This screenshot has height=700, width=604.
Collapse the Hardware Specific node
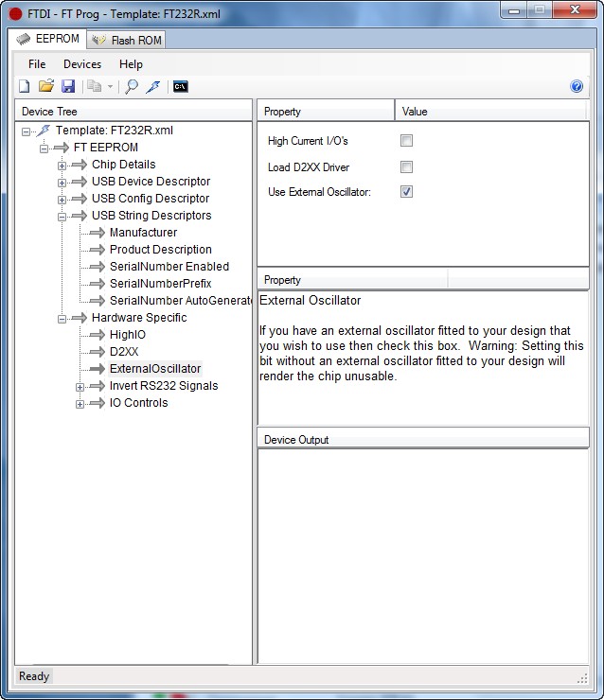click(62, 319)
